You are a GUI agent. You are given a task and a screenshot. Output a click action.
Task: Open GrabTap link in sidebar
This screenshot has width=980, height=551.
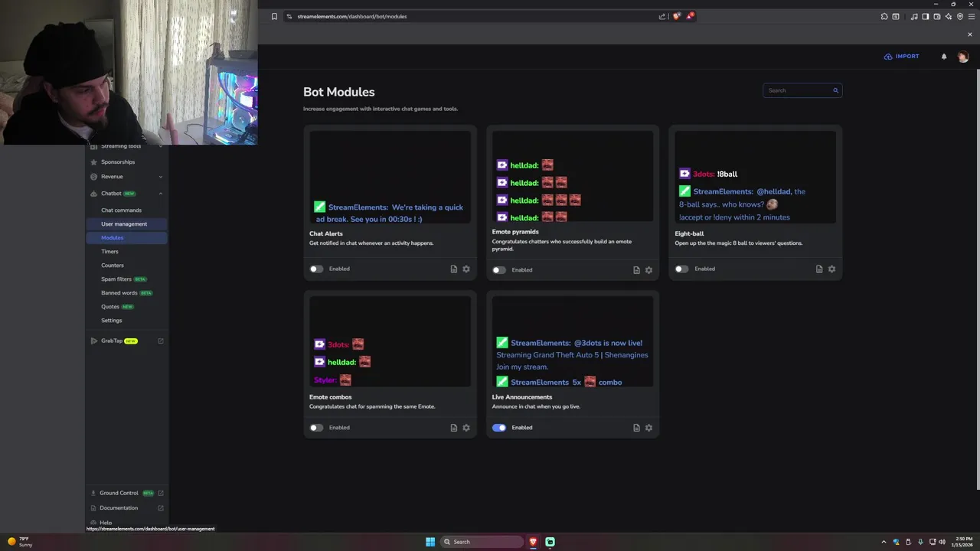[112, 341]
